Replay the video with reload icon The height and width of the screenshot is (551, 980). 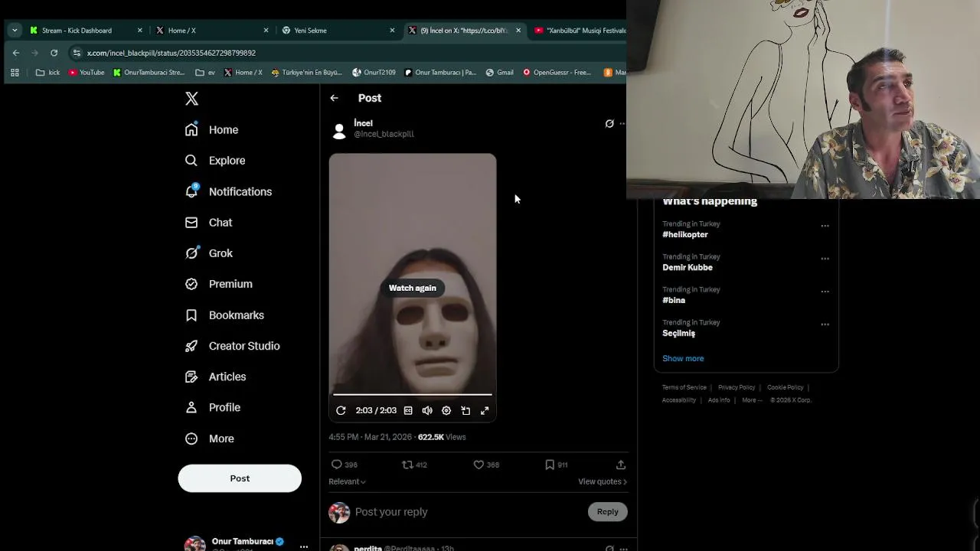point(341,411)
